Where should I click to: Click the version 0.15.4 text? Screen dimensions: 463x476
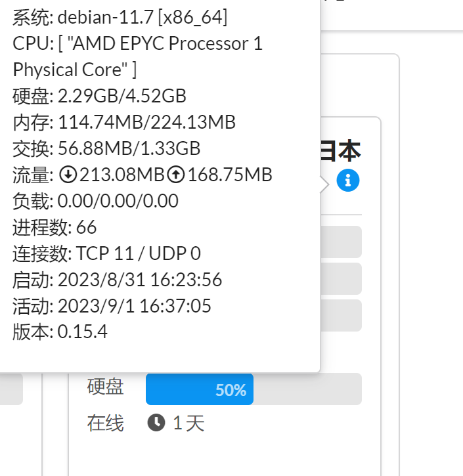coord(82,332)
